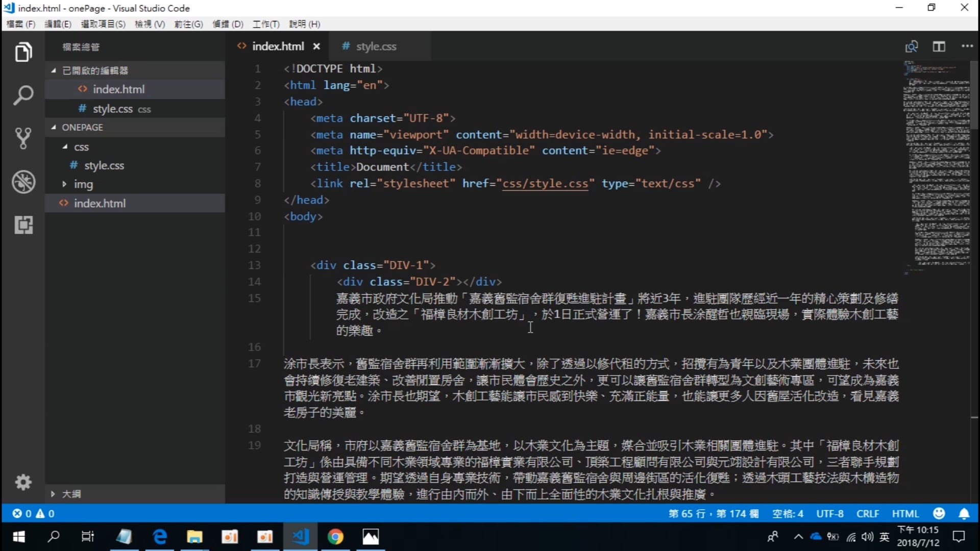This screenshot has height=551, width=980.
Task: Click the CRLF line ending indicator
Action: [x=867, y=513]
